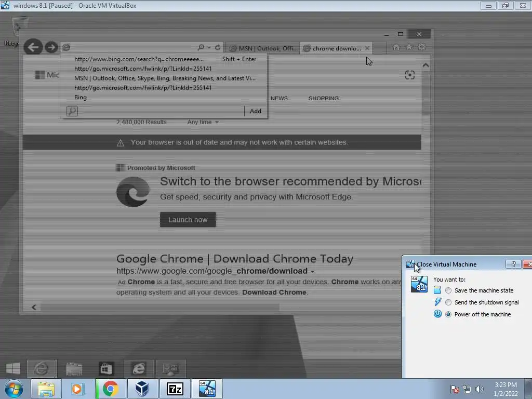The width and height of the screenshot is (532, 399).
Task: Open the NEWS search category
Action: point(279,98)
